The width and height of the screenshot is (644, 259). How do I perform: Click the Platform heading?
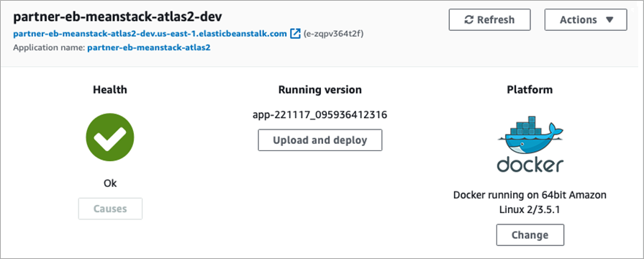click(x=530, y=89)
